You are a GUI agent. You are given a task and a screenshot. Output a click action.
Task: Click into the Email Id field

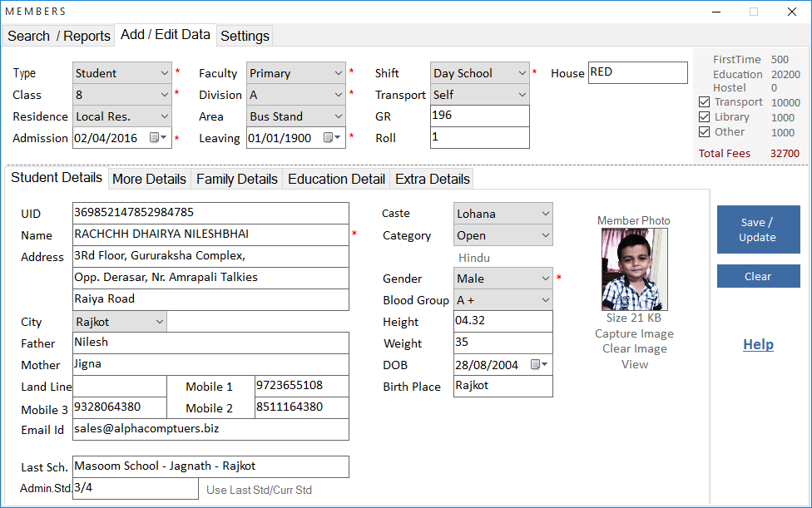pyautogui.click(x=210, y=429)
